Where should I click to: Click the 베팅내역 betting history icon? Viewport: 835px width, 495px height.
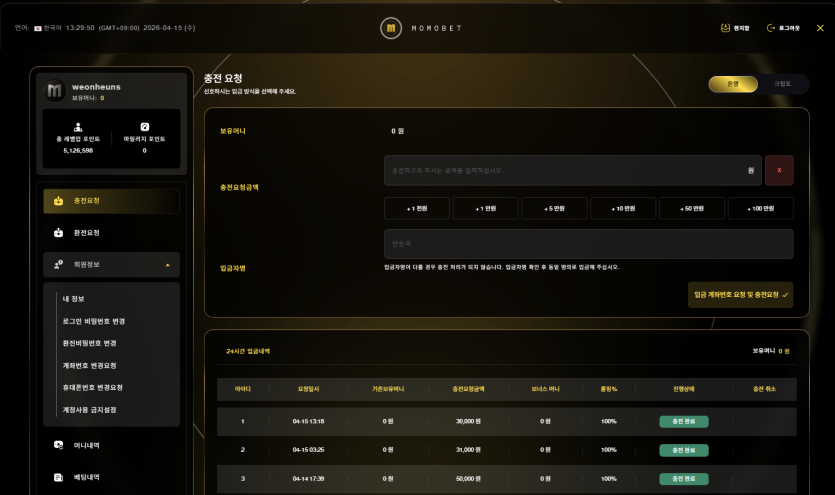(59, 477)
